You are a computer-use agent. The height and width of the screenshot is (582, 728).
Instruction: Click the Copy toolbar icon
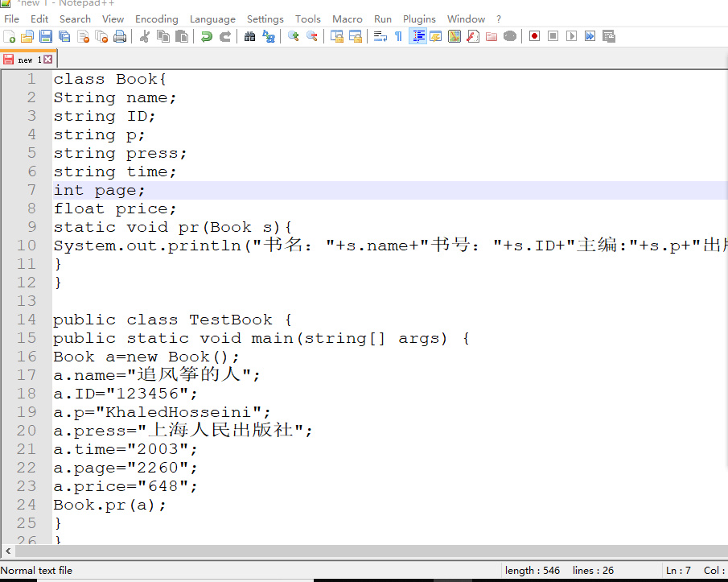point(163,36)
